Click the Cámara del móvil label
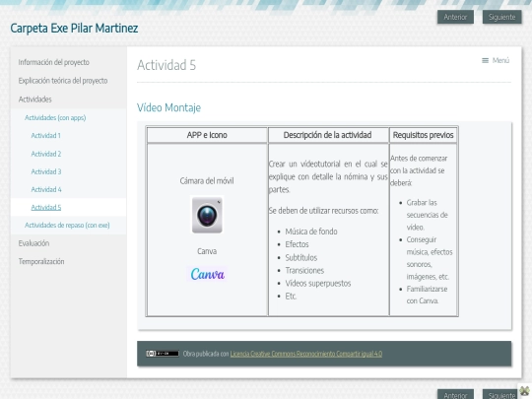 coord(207,181)
